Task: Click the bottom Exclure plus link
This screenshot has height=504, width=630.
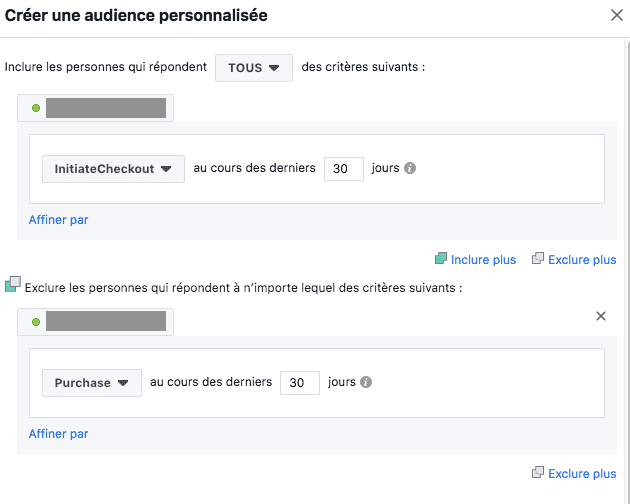Action: pyautogui.click(x=582, y=474)
